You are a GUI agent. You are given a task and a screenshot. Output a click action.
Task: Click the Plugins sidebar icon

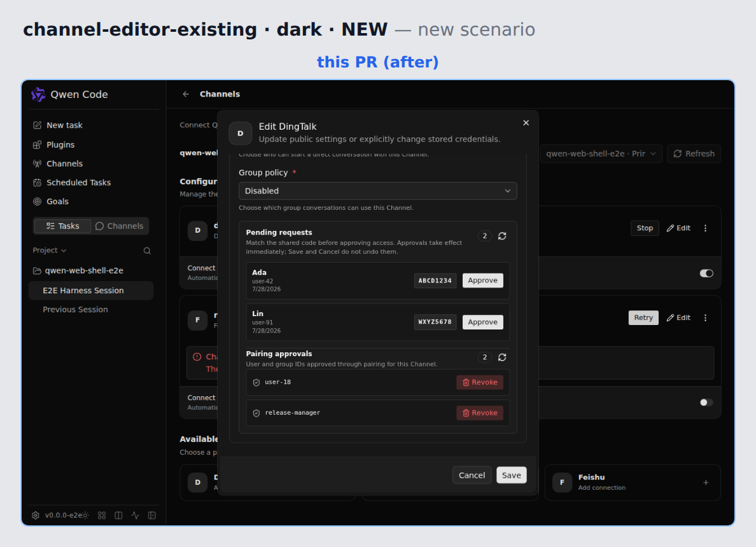click(37, 144)
